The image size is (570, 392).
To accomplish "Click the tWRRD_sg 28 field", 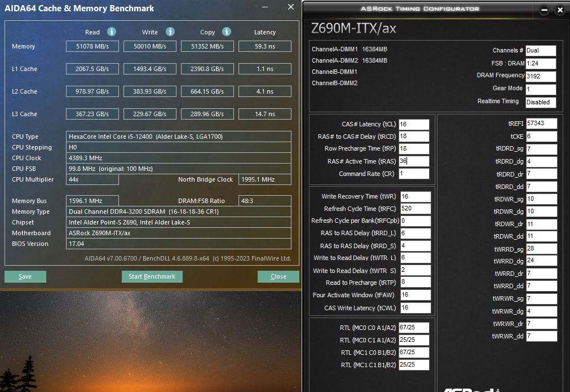I will pyautogui.click(x=541, y=249).
